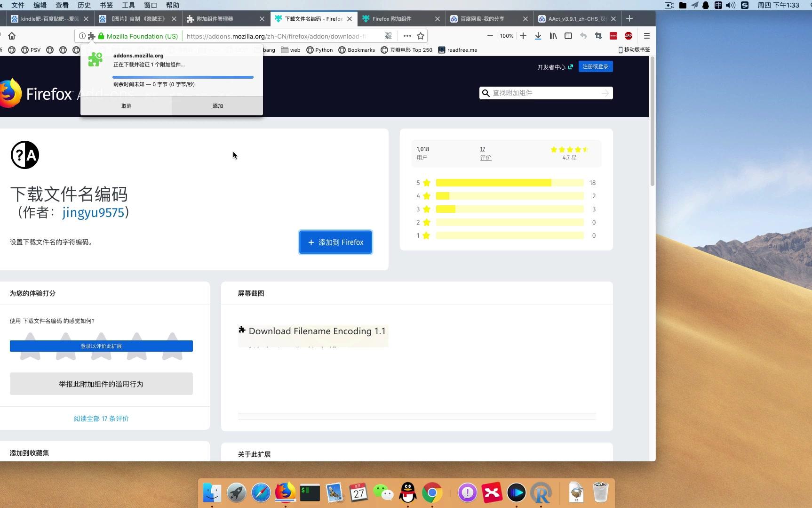Toggle the sidebar icon in toolbar
This screenshot has height=508, width=812.
pos(568,36)
